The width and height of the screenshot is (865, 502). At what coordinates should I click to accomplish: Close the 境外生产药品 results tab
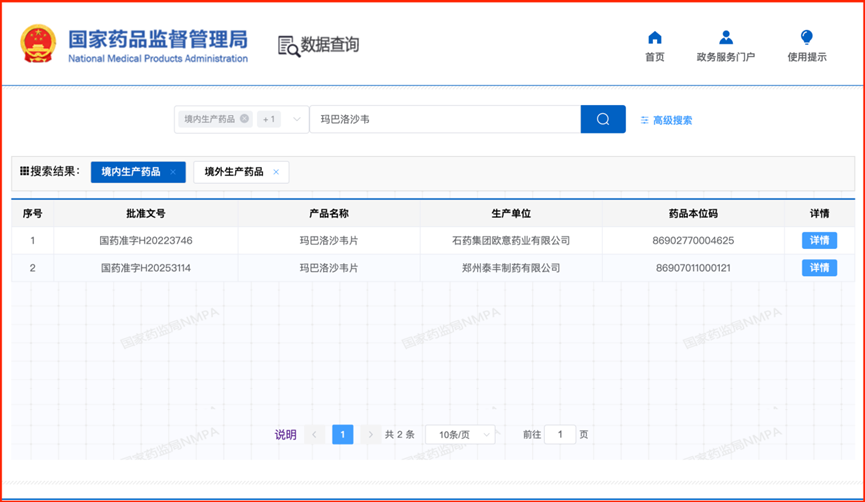(x=276, y=172)
